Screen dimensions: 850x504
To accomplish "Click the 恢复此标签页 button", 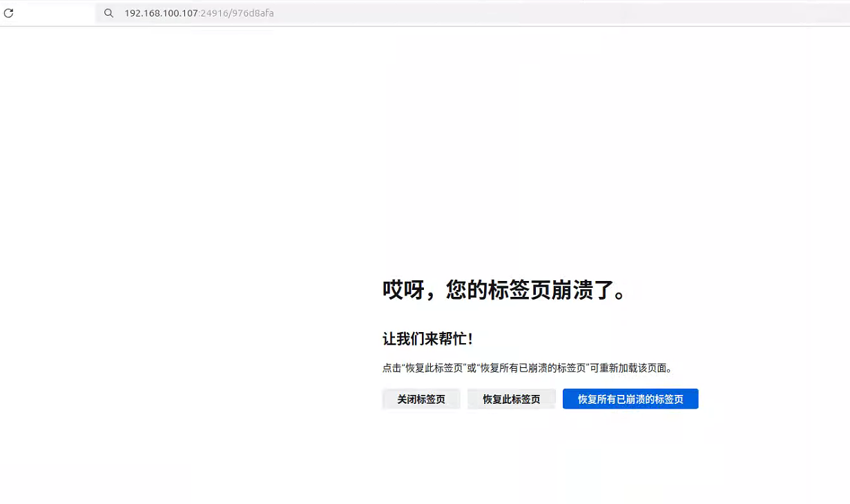I will [512, 399].
